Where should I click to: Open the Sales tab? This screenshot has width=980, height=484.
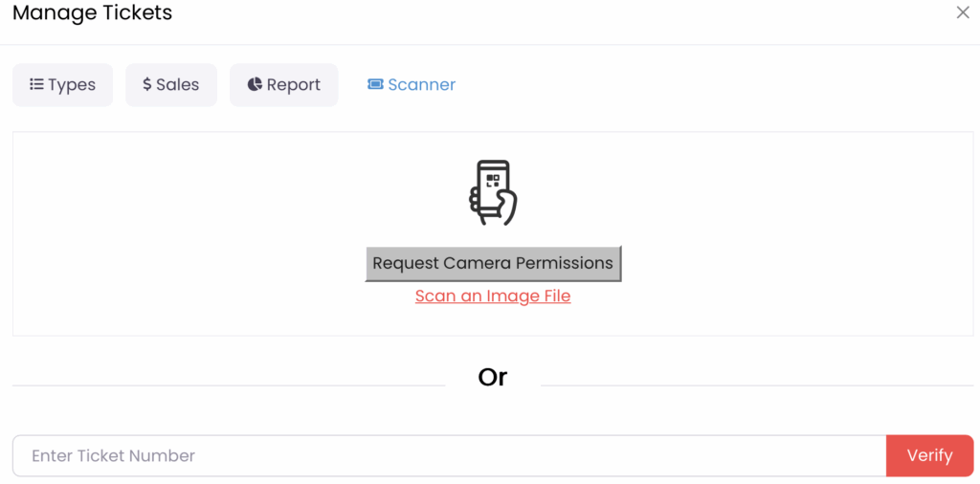click(x=178, y=85)
